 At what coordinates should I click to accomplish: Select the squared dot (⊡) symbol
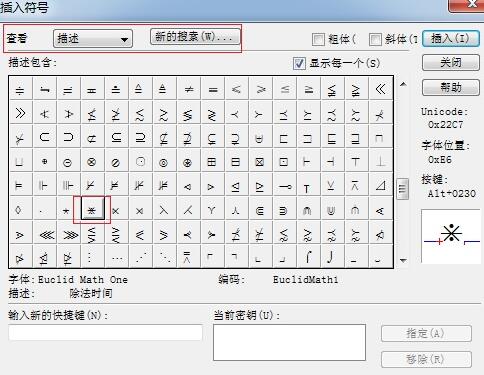(284, 162)
